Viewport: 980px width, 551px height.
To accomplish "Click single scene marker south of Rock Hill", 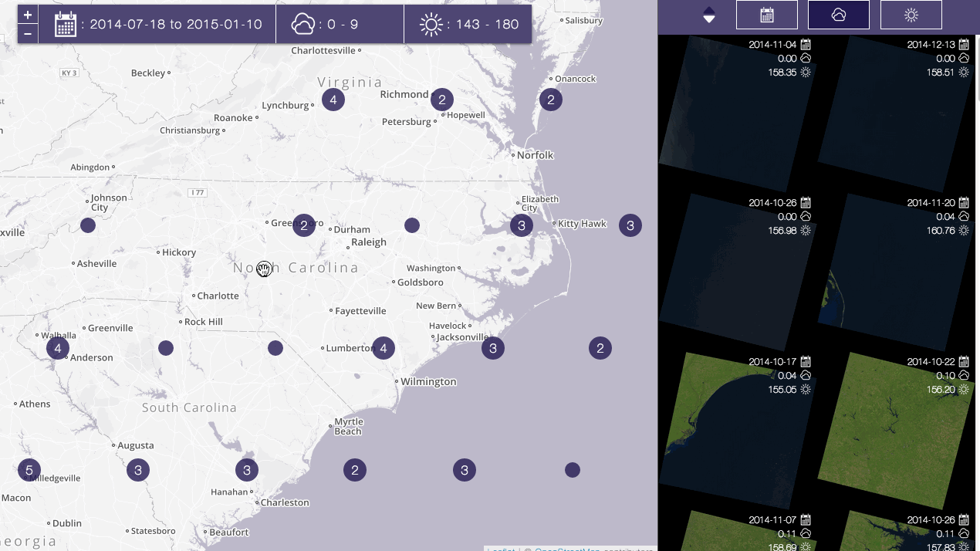I will pos(166,348).
